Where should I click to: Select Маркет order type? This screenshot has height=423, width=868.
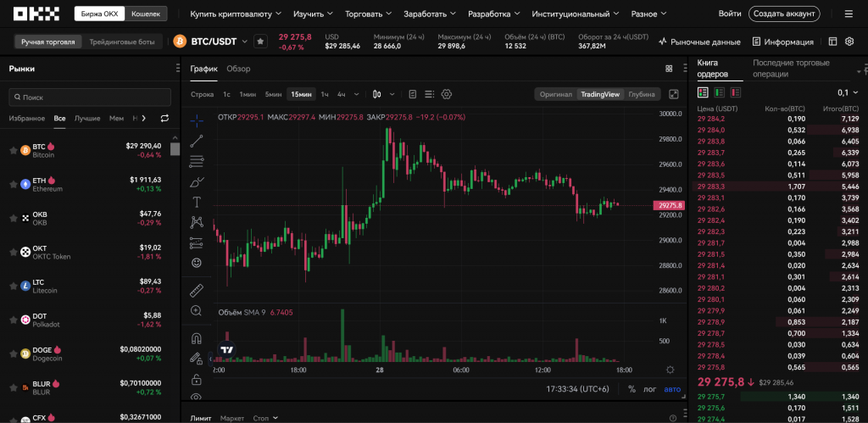pyautogui.click(x=231, y=418)
